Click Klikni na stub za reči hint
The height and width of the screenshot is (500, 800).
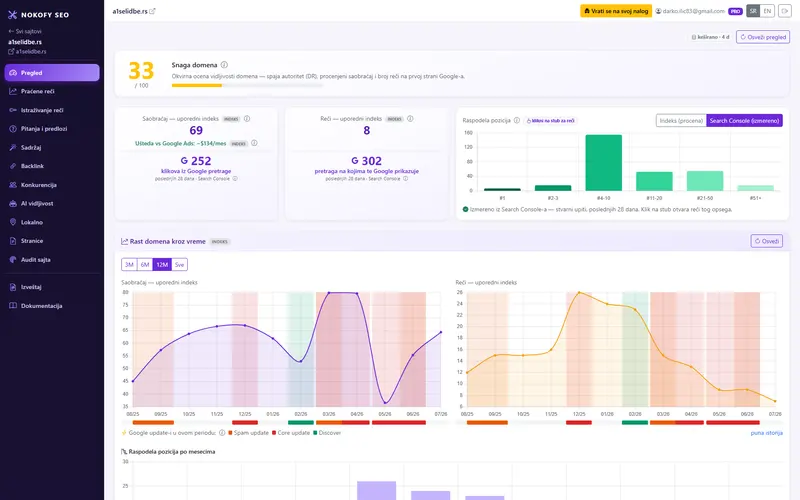pos(550,120)
